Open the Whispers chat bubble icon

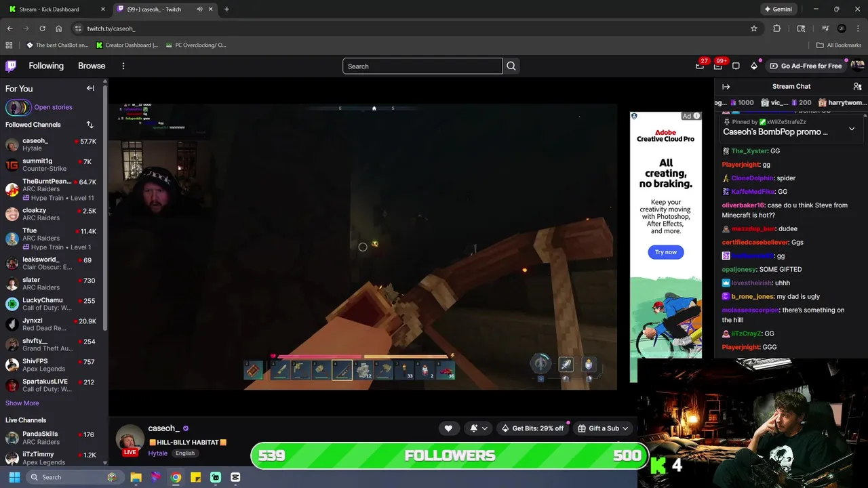point(736,66)
